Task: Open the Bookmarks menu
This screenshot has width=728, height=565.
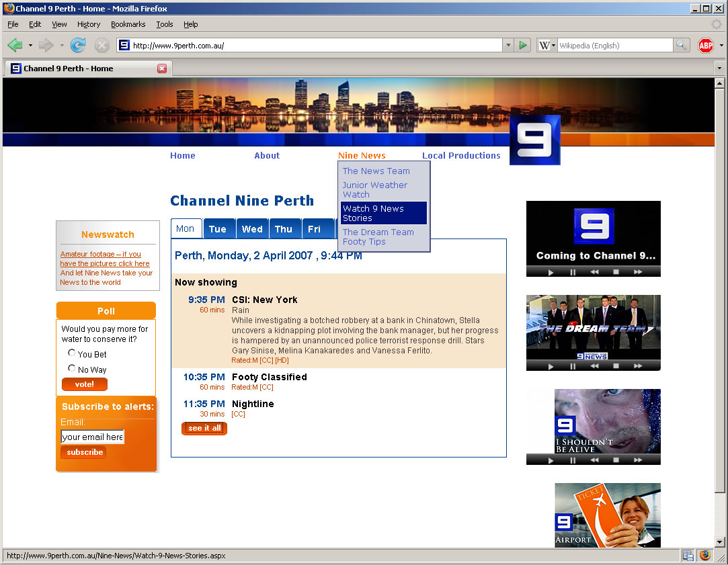Action: (128, 24)
